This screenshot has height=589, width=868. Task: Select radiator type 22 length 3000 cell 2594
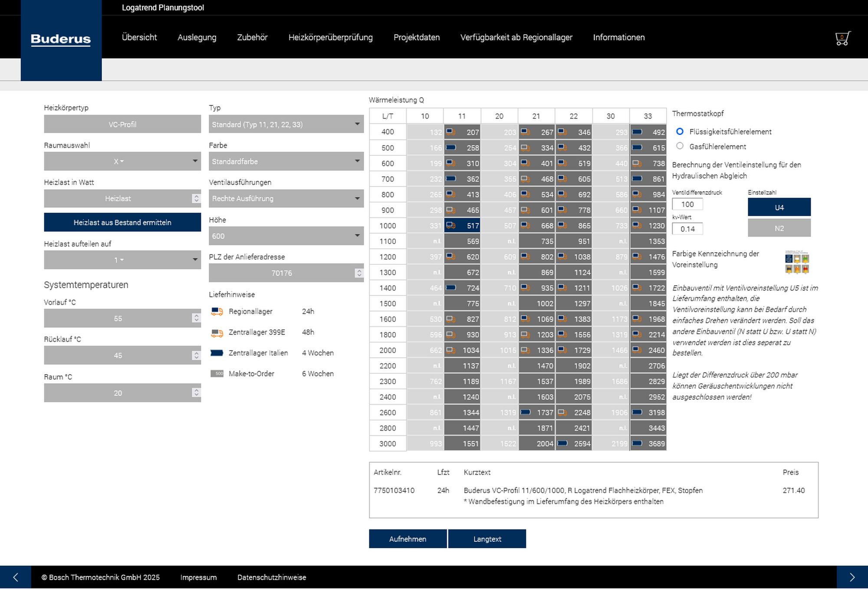pyautogui.click(x=574, y=444)
